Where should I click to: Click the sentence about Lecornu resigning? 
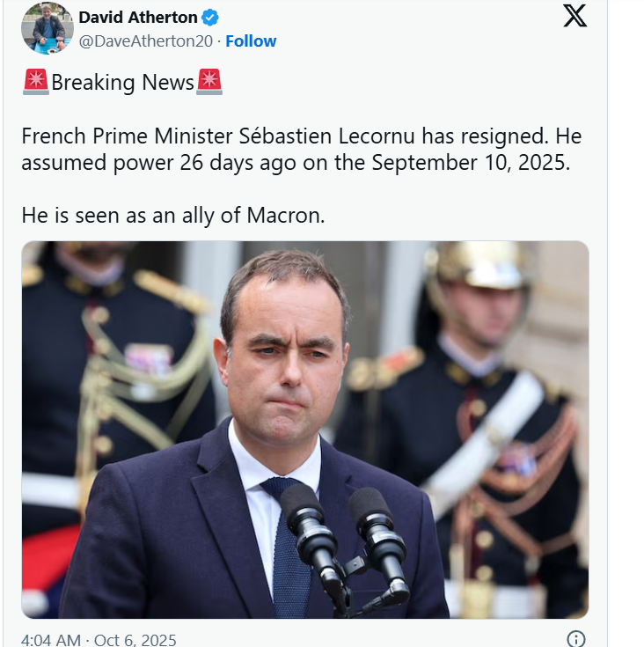(301, 137)
